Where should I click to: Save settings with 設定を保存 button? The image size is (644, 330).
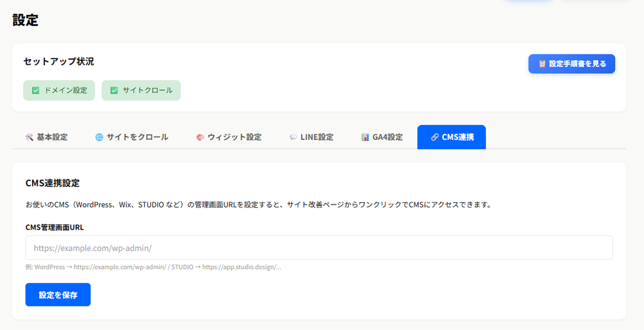pos(58,295)
